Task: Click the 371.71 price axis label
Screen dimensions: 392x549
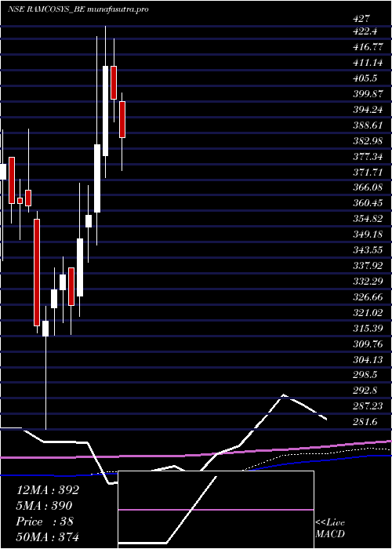Action: (x=367, y=172)
